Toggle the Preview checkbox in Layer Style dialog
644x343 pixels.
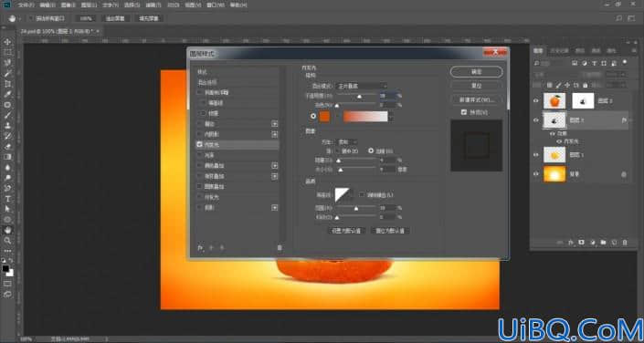(x=464, y=112)
